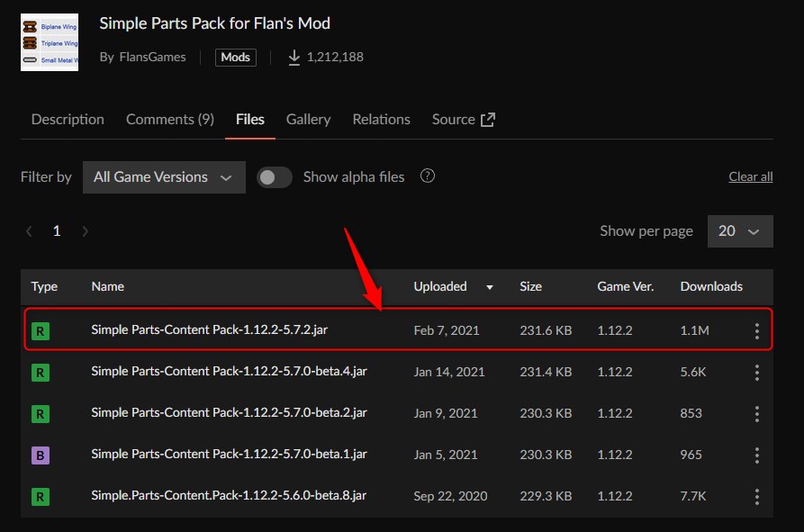The image size is (804, 532).
Task: Open Simple Parts-Content Pack-1.12.2-5.7.0-beta.1.jar file
Action: (x=230, y=454)
